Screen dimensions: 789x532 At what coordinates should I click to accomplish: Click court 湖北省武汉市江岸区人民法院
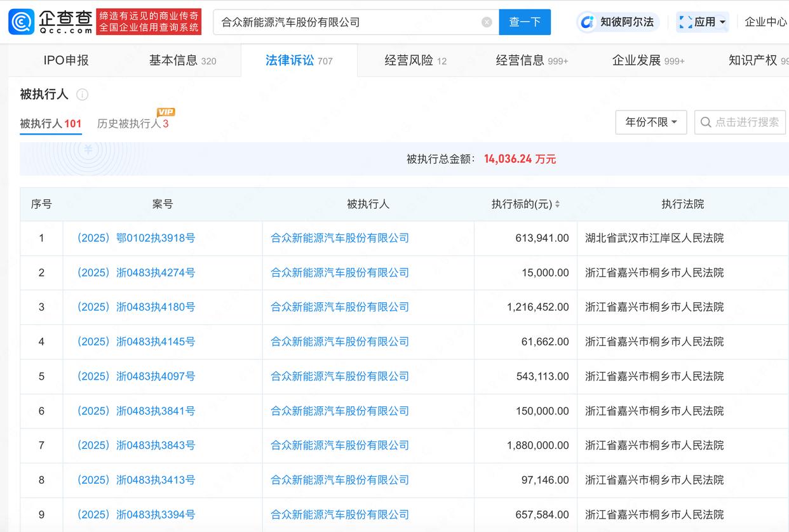point(654,238)
